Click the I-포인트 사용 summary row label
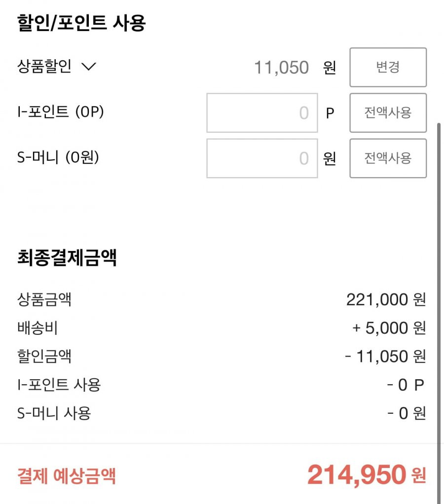 [x=59, y=385]
